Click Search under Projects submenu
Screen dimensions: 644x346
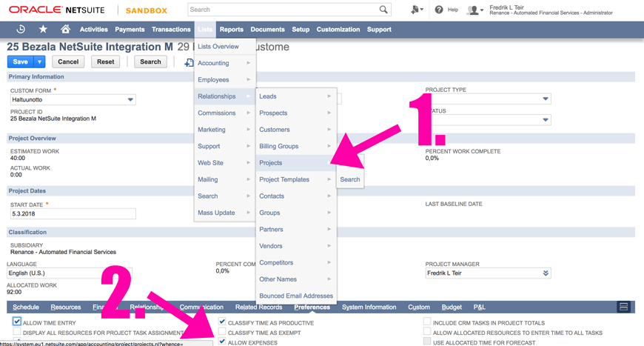coord(350,179)
